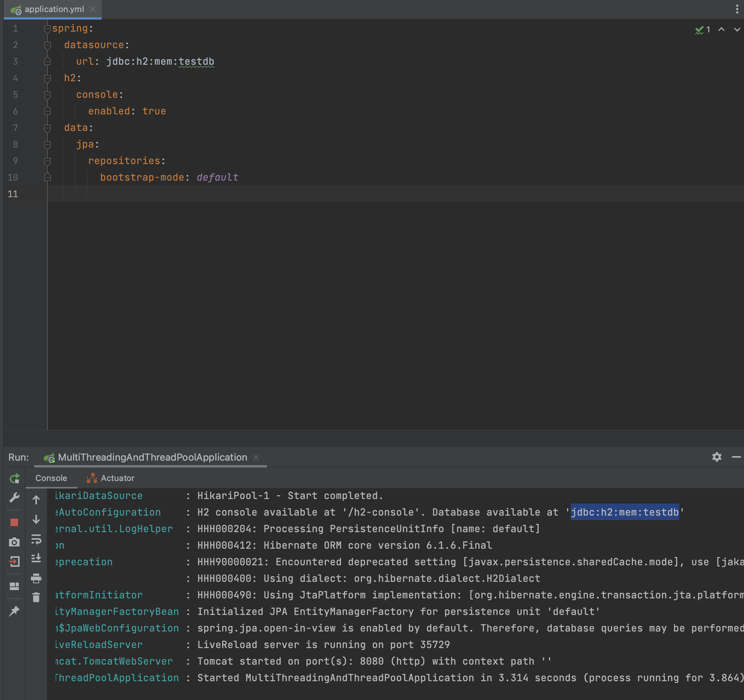Clear the console with trash icon
Image resolution: width=744 pixels, height=700 pixels.
(36, 597)
